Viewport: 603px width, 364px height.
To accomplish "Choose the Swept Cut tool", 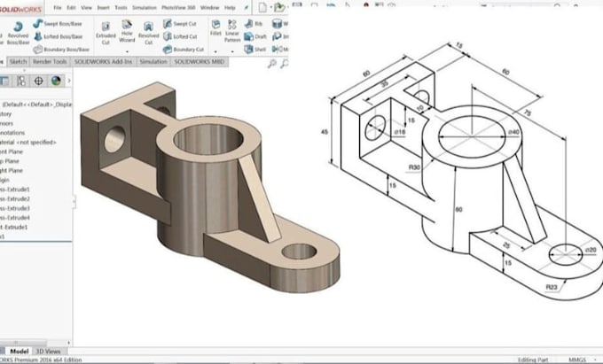I will 180,24.
